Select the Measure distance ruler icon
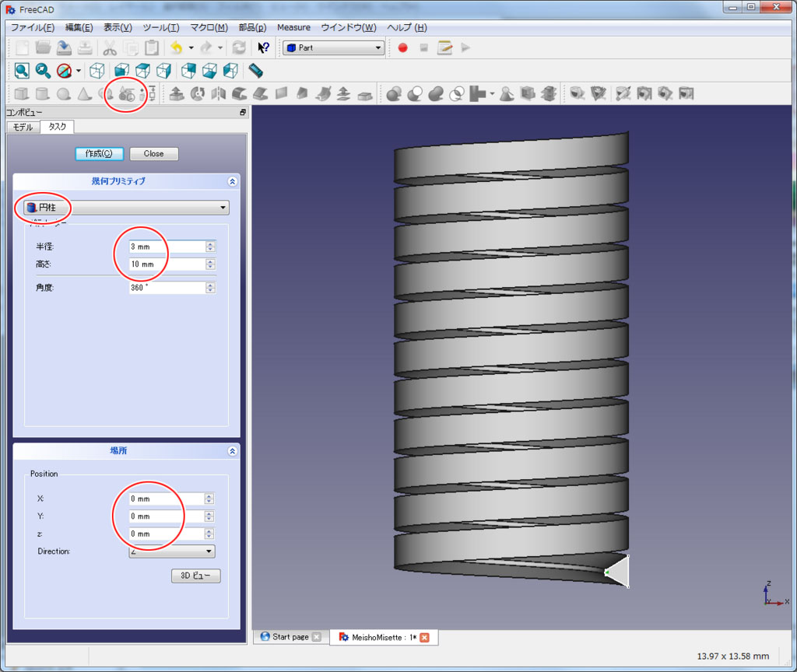Viewport: 797px width, 672px height. tap(256, 71)
